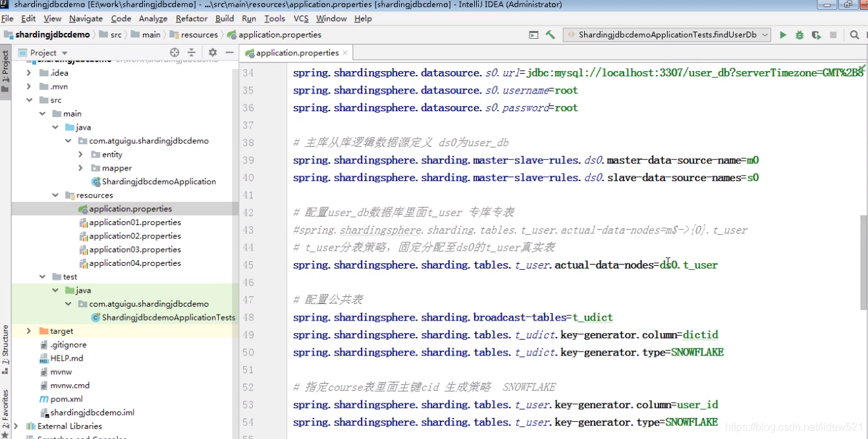This screenshot has width=868, height=439.
Task: Open the Tools menu
Action: (x=275, y=18)
